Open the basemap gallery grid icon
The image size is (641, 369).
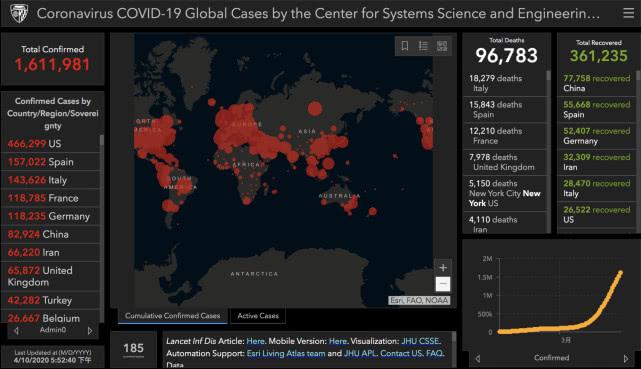(442, 46)
